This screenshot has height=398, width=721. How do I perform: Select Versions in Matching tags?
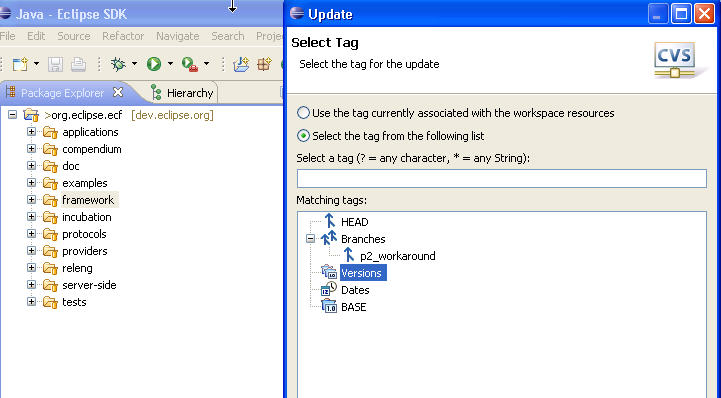pyautogui.click(x=362, y=273)
